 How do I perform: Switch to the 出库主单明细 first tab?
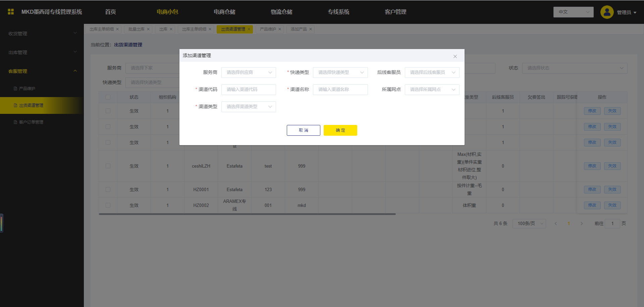[x=102, y=29]
